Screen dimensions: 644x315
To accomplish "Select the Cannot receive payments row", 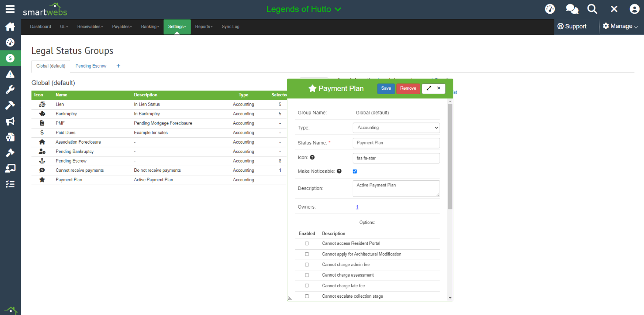I will (x=159, y=171).
